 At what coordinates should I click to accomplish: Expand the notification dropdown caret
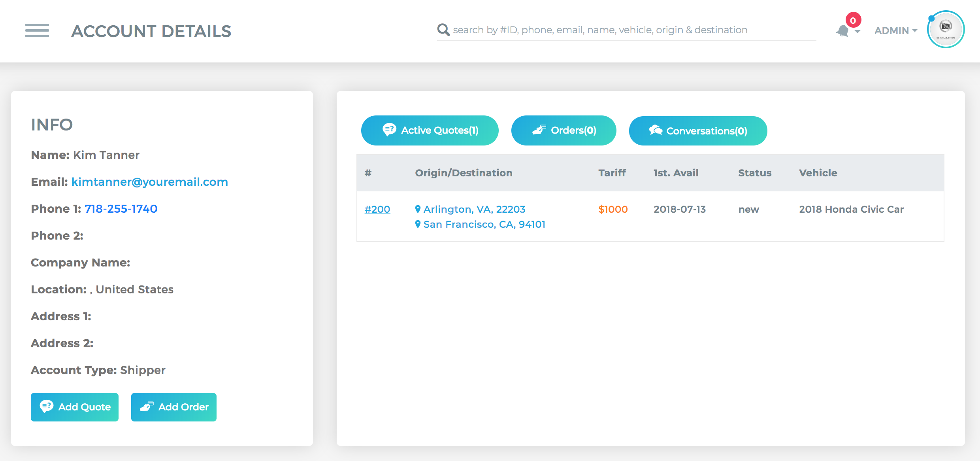(857, 32)
